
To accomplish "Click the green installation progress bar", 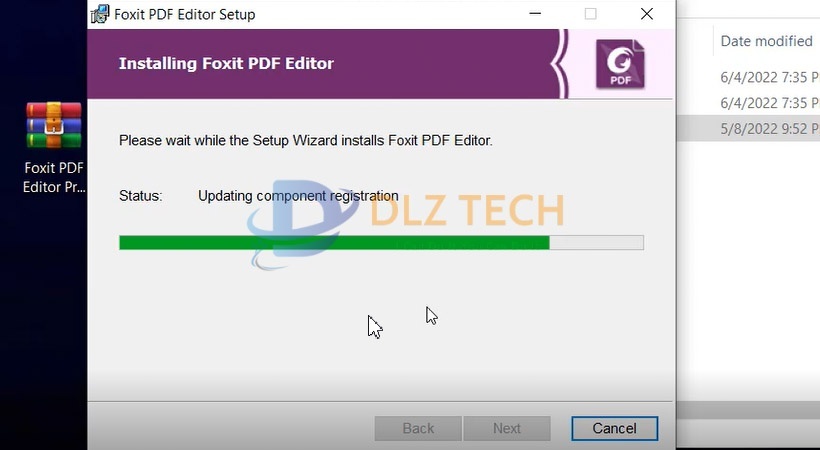I will point(334,243).
